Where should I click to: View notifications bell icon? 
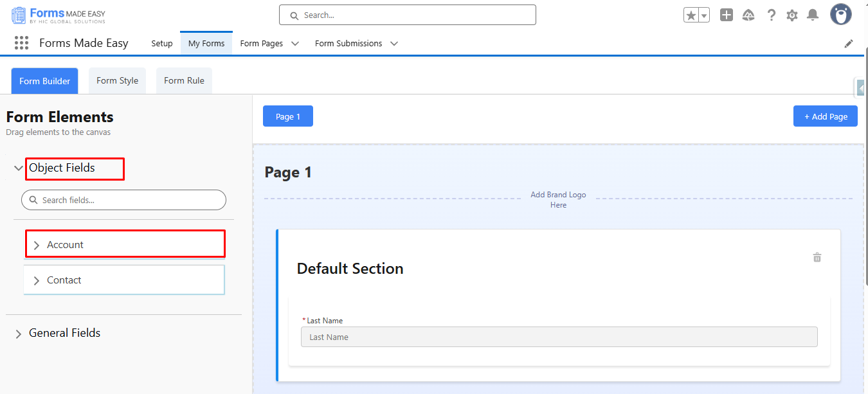813,15
